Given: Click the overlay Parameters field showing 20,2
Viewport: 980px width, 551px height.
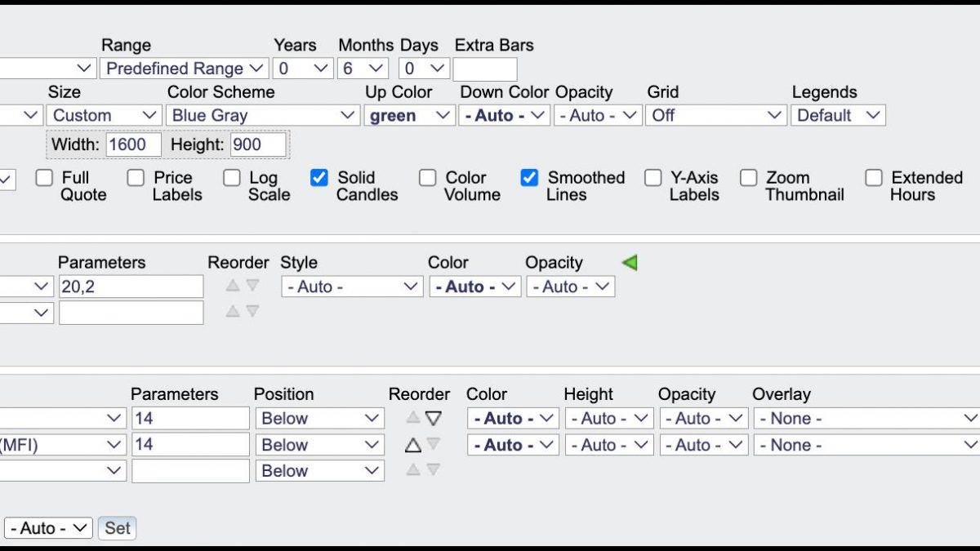Looking at the screenshot, I should pos(131,287).
